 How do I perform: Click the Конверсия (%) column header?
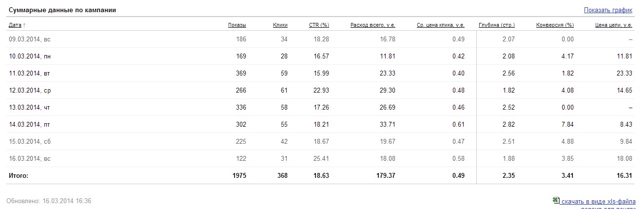[x=555, y=25]
